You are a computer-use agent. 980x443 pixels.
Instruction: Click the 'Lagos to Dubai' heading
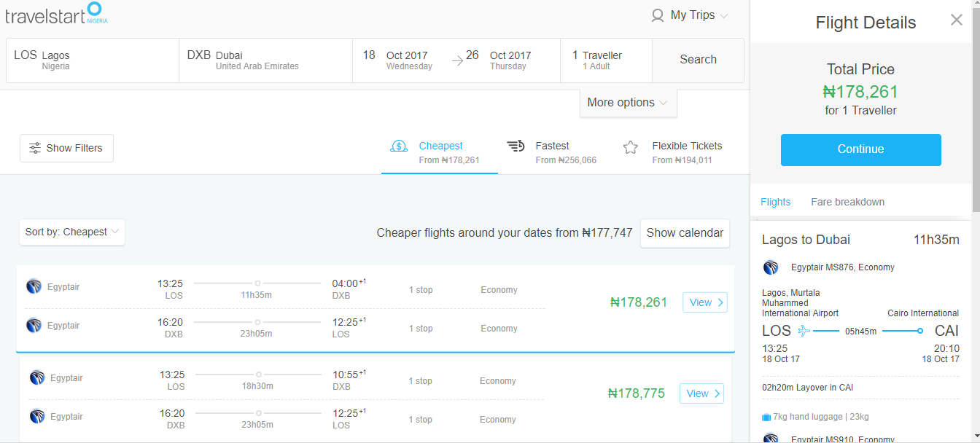806,240
